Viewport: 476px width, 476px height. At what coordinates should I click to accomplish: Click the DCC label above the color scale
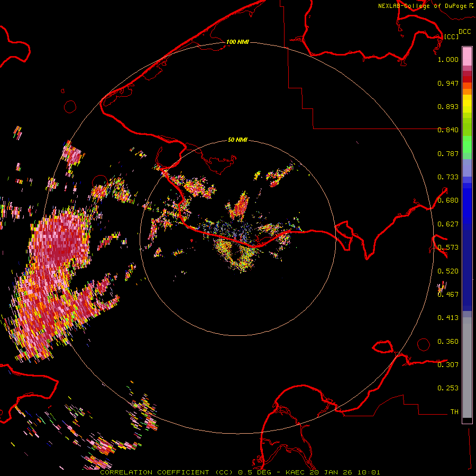click(x=464, y=32)
